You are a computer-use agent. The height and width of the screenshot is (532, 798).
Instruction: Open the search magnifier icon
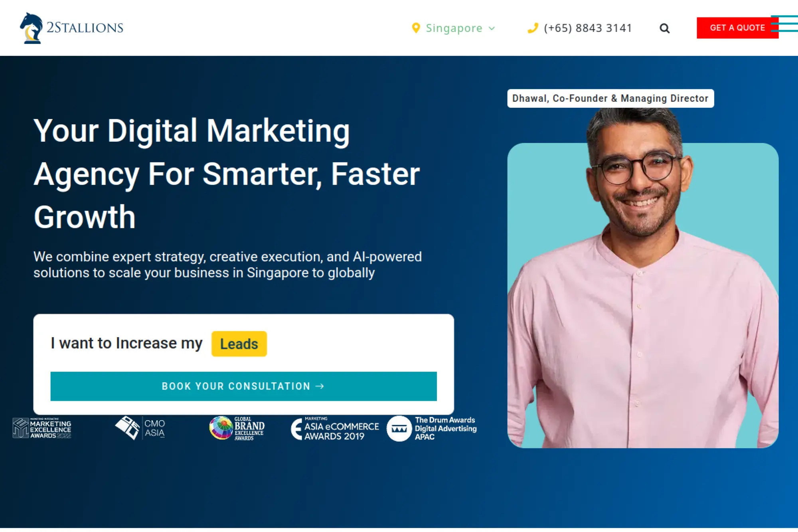664,28
